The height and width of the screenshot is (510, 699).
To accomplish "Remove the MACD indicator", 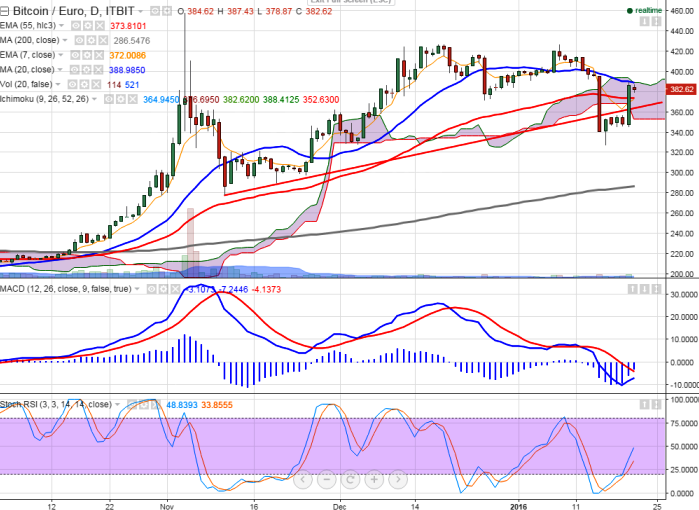I will [x=176, y=289].
